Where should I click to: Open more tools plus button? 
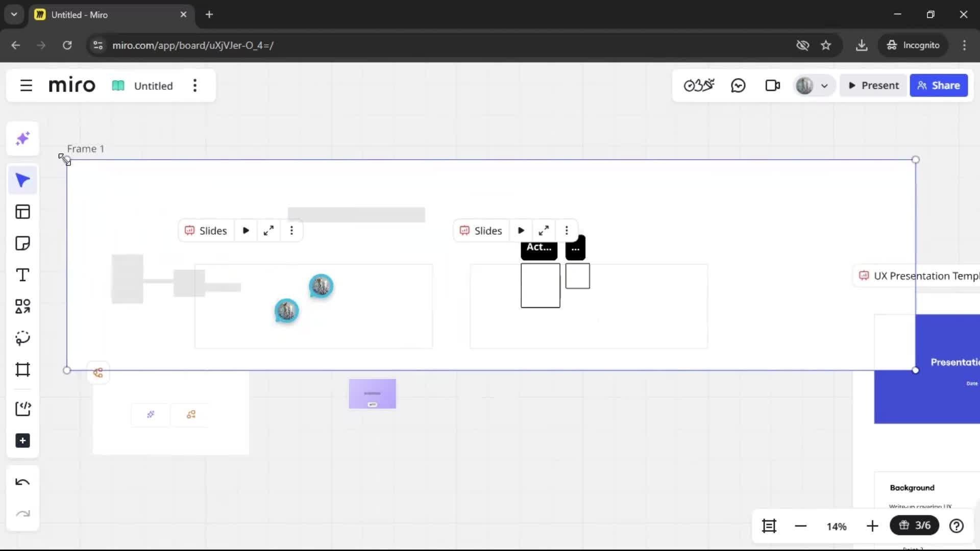22,441
